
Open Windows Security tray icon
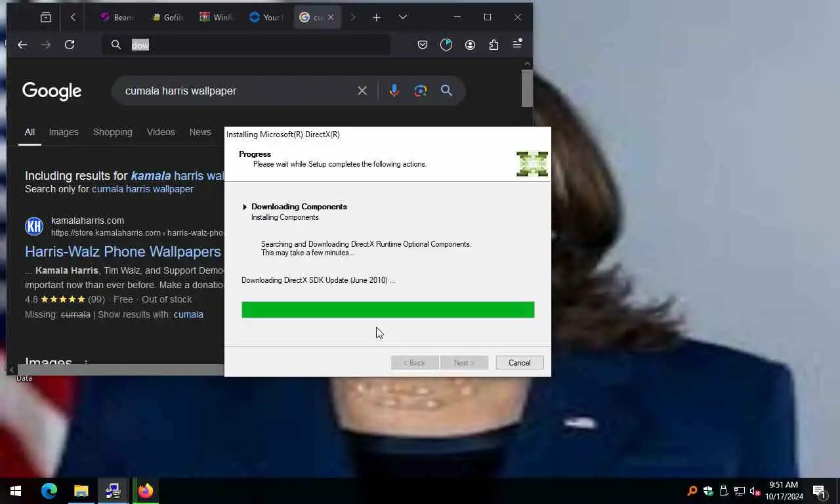point(707,491)
